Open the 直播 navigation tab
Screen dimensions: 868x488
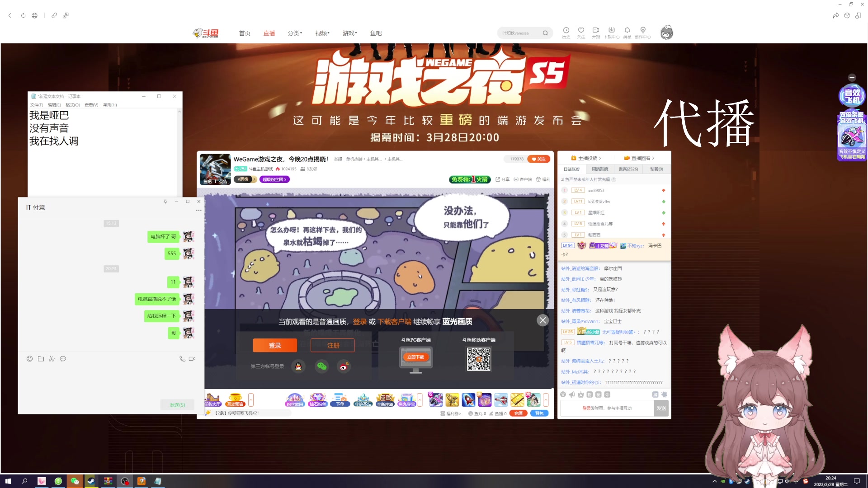[269, 33]
